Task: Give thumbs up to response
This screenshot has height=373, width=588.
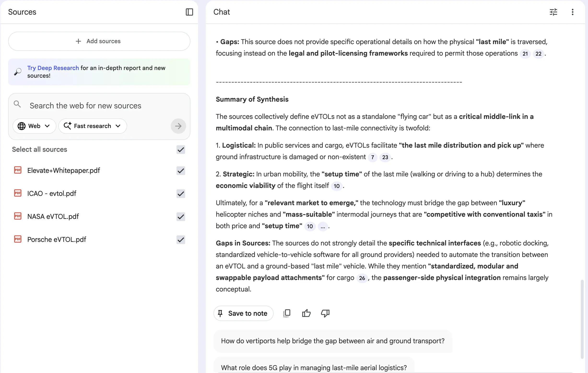Action: click(306, 313)
